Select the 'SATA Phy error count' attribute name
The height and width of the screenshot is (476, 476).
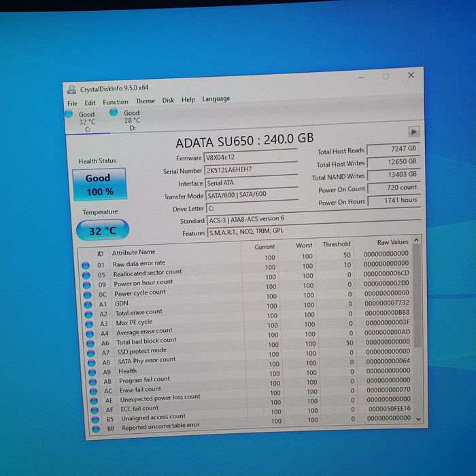pos(147,360)
